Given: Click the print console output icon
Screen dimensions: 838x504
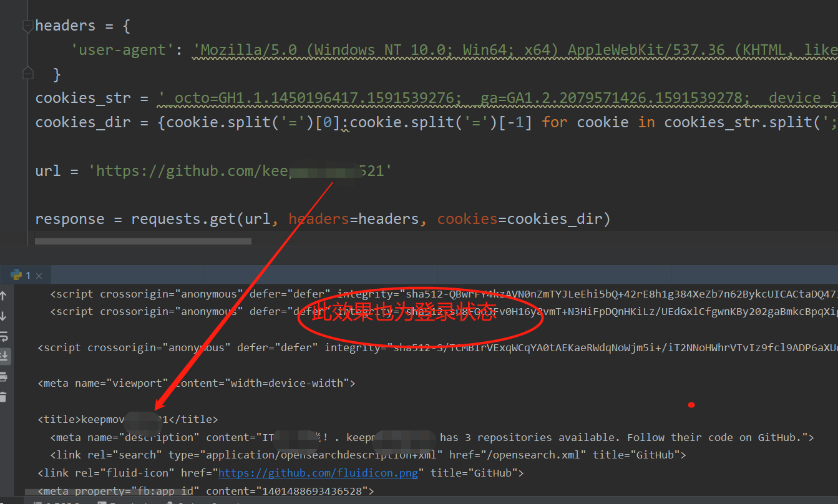Looking at the screenshot, I should [x=4, y=377].
